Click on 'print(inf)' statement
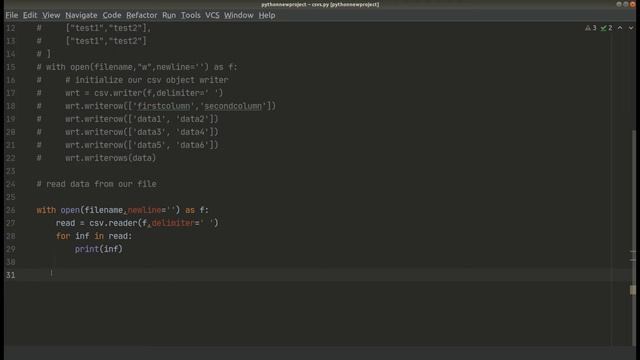640x360 pixels. coord(99,249)
